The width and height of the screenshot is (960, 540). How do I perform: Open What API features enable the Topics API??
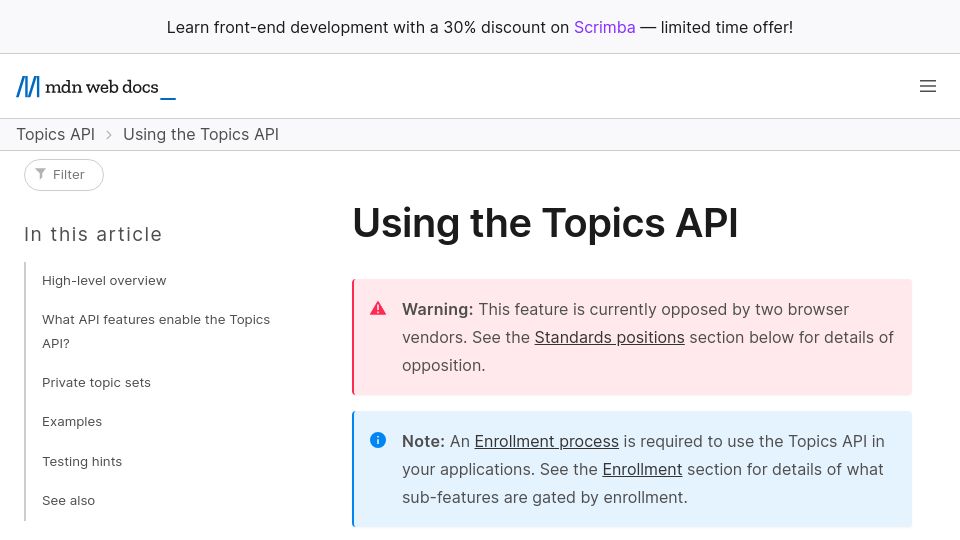pyautogui.click(x=156, y=331)
